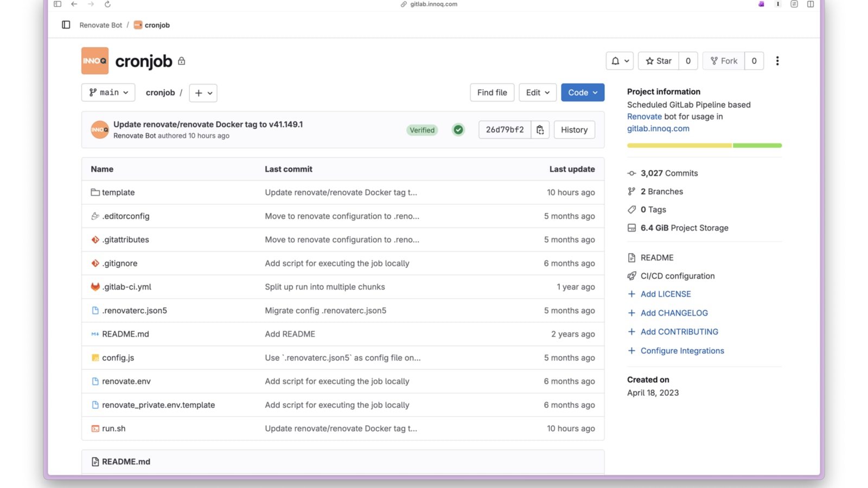Open the latest commit title link
This screenshot has width=868, height=488.
click(x=208, y=124)
